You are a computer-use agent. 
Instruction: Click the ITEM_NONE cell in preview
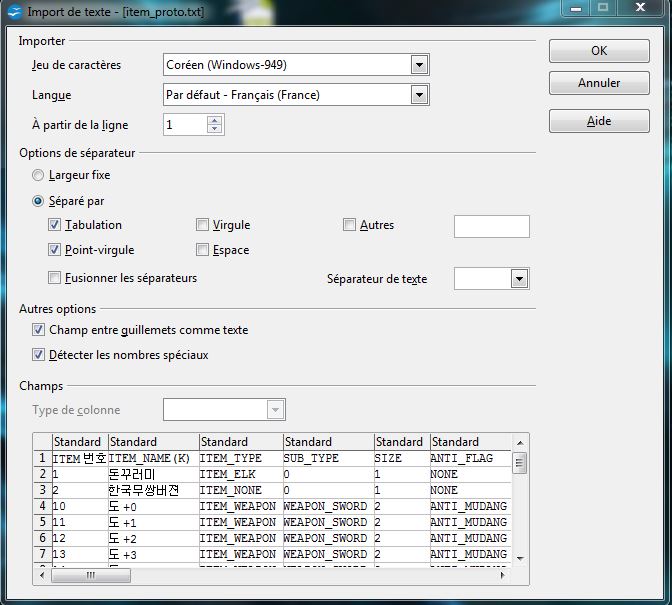[x=241, y=490]
